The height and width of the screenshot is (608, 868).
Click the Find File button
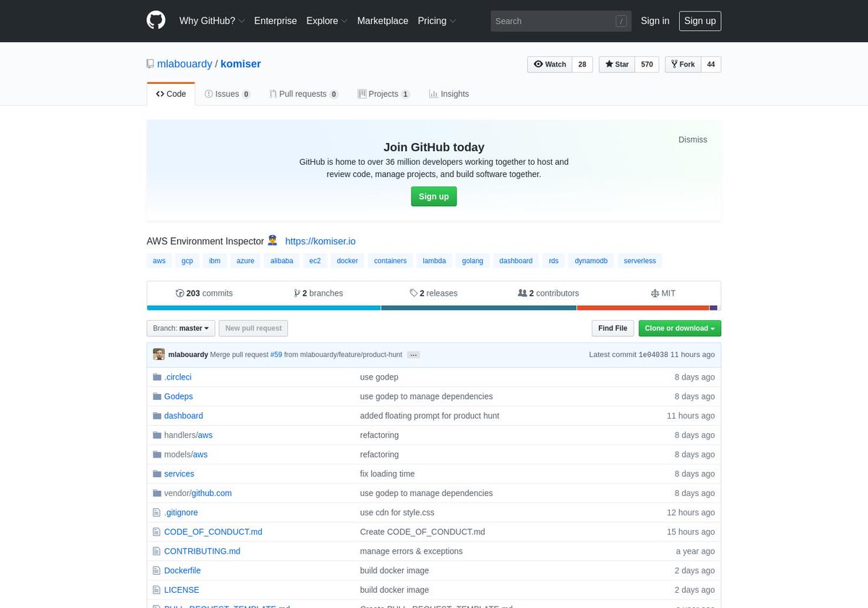click(x=613, y=328)
